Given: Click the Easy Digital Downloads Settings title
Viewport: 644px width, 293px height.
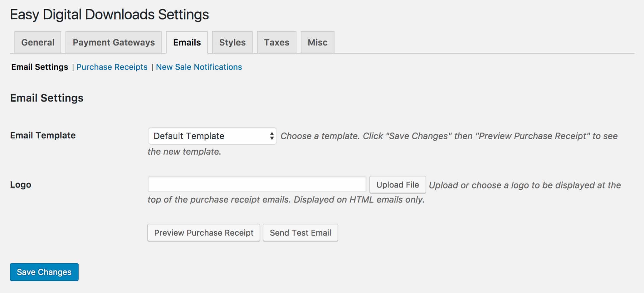Looking at the screenshot, I should coord(110,15).
